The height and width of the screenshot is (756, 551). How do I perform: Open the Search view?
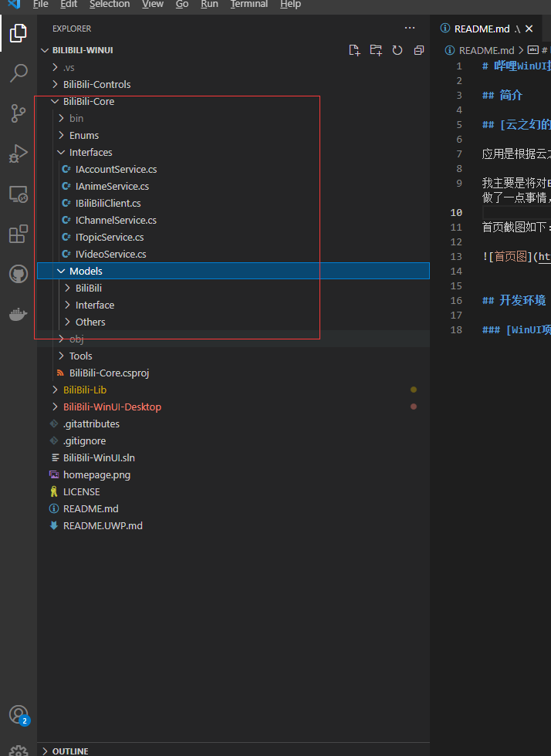[x=19, y=73]
